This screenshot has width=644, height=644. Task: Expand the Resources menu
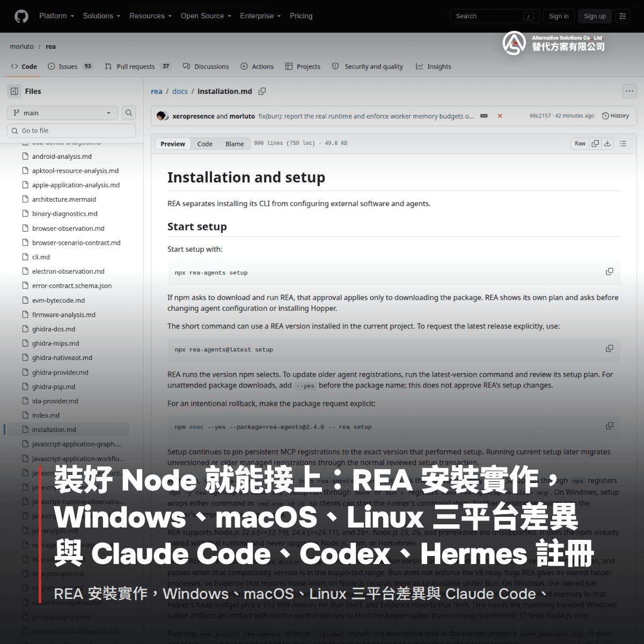[150, 16]
